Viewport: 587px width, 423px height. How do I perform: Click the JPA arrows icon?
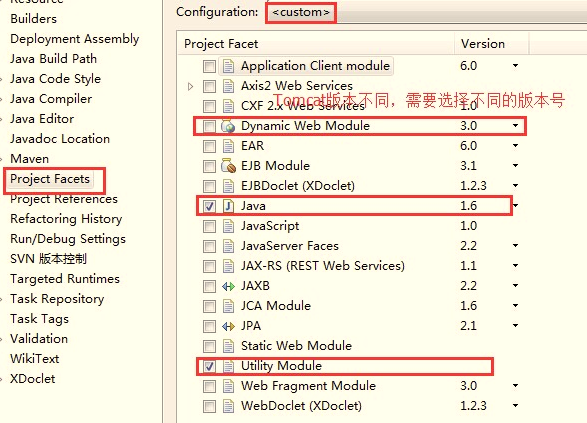pos(228,326)
